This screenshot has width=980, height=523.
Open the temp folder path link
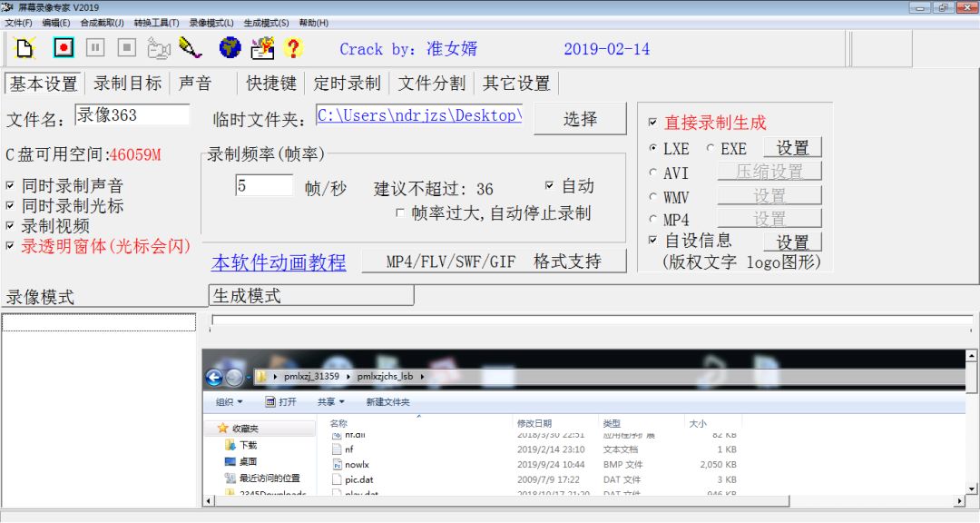[x=418, y=115]
